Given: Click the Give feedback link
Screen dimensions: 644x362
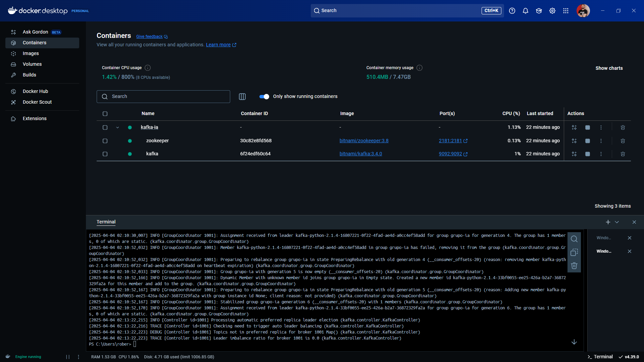Looking at the screenshot, I should point(152,37).
